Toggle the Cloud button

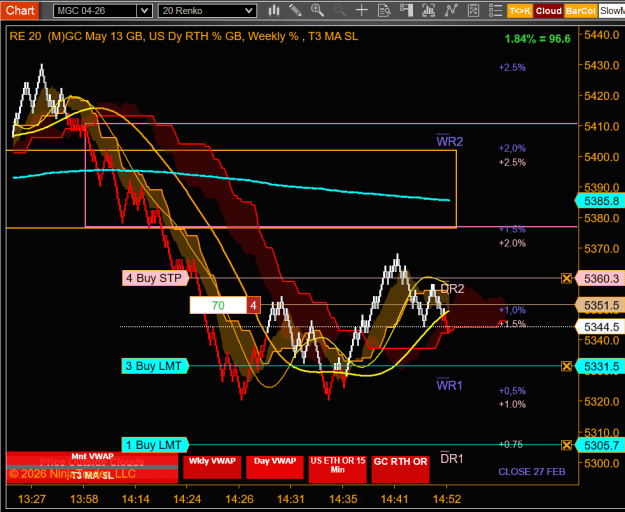(548, 11)
